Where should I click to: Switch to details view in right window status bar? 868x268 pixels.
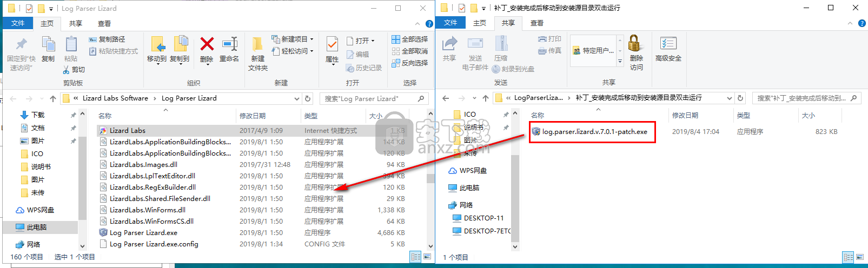tap(849, 257)
